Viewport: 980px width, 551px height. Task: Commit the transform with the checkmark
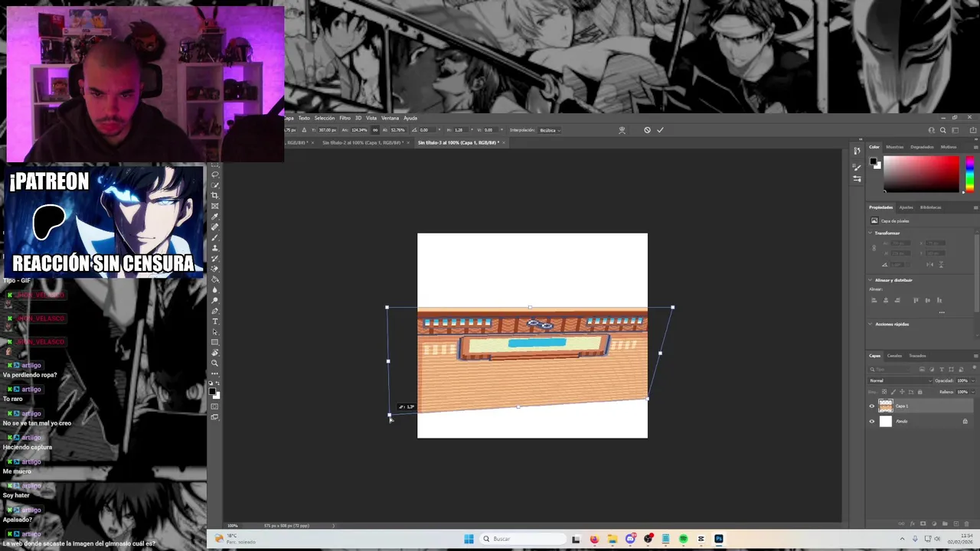click(660, 130)
